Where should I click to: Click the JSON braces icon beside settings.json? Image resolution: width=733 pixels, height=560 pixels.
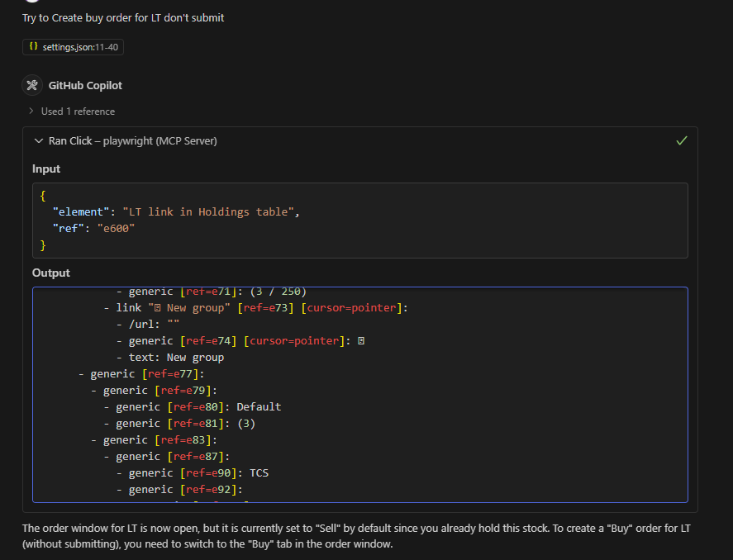33,46
